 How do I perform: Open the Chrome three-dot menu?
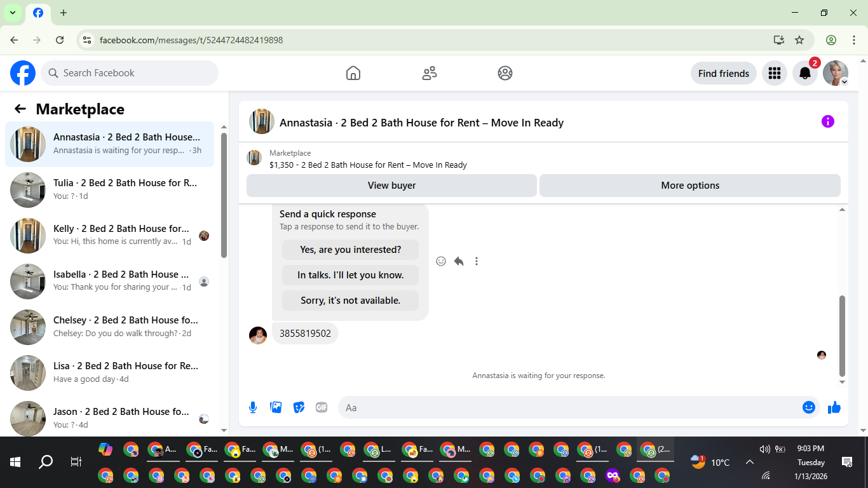click(x=854, y=40)
